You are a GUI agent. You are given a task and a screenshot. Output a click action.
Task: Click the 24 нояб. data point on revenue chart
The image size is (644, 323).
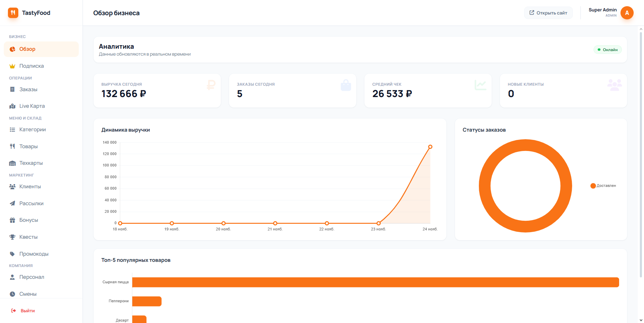(430, 147)
